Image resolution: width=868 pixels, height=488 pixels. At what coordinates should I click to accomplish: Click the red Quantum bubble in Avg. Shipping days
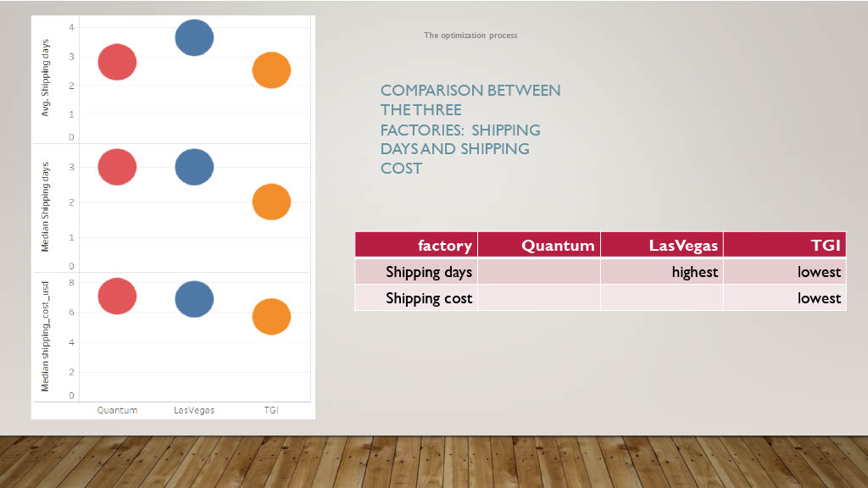click(x=117, y=62)
